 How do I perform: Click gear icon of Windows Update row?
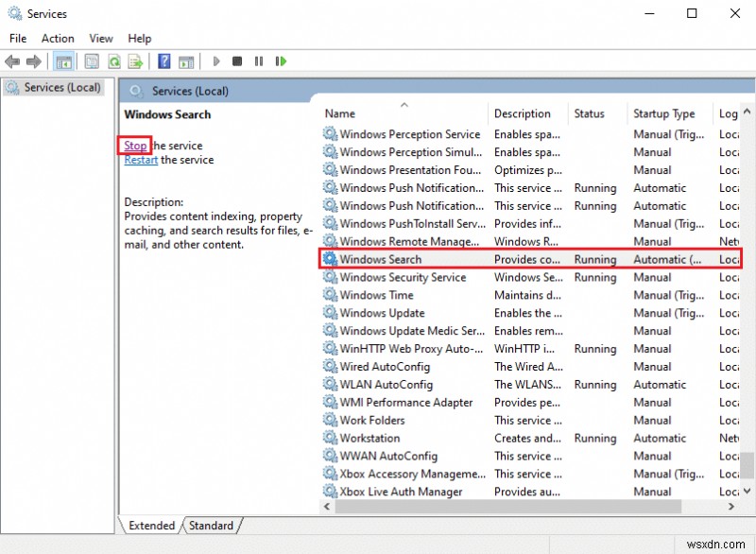point(330,312)
